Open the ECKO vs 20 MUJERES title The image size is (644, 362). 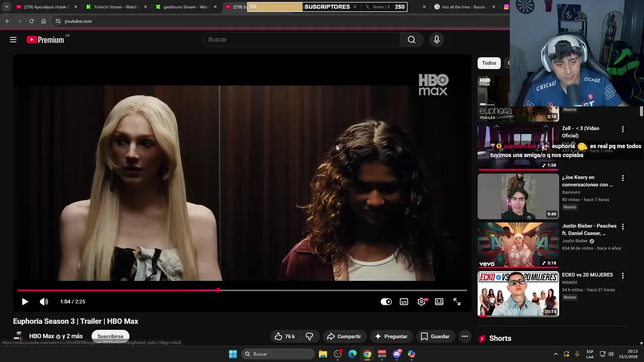587,275
